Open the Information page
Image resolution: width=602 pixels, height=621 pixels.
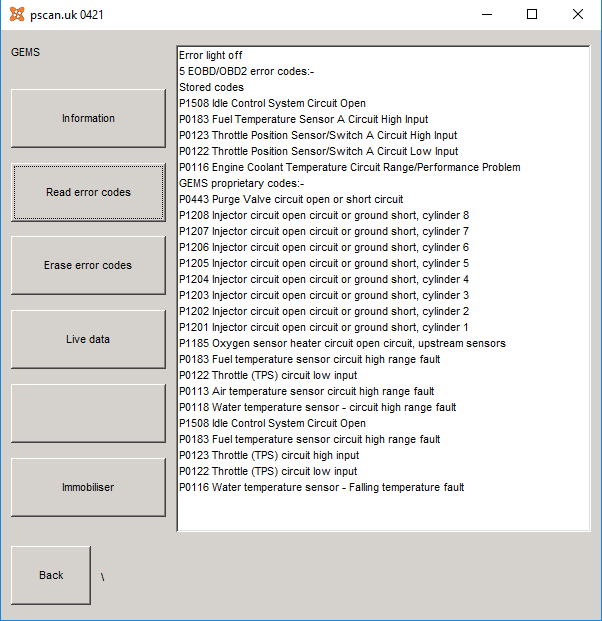[88, 118]
